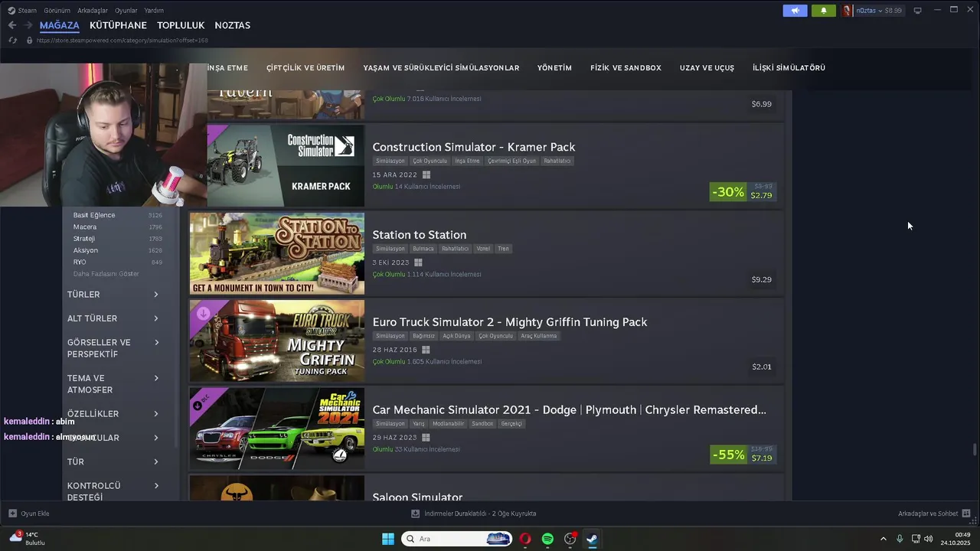
Task: Expand the ÖZELLİKLER filter section
Action: [x=113, y=414]
